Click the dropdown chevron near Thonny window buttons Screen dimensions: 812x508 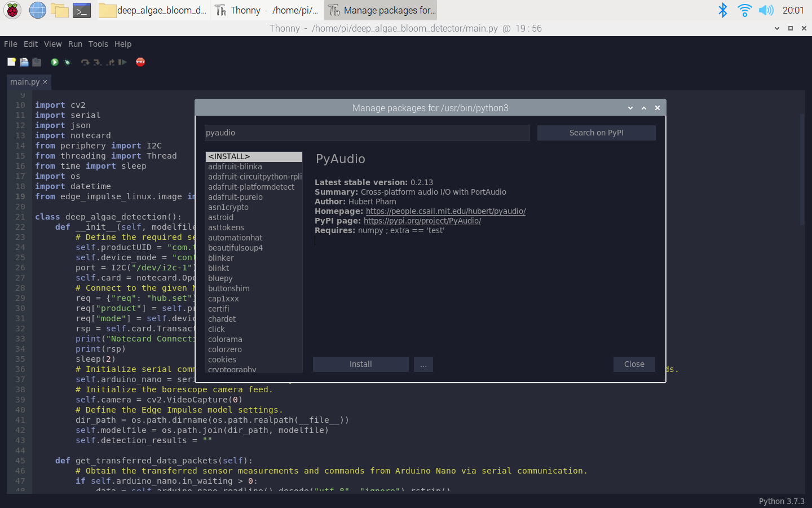(777, 28)
